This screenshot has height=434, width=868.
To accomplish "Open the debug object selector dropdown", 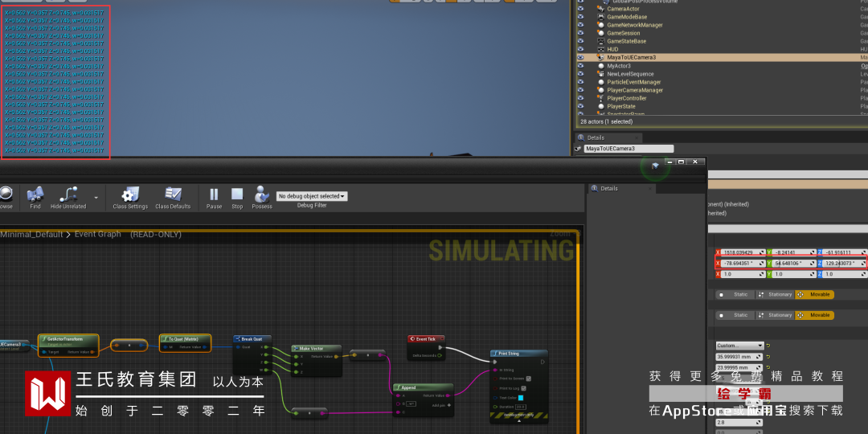I will point(312,196).
